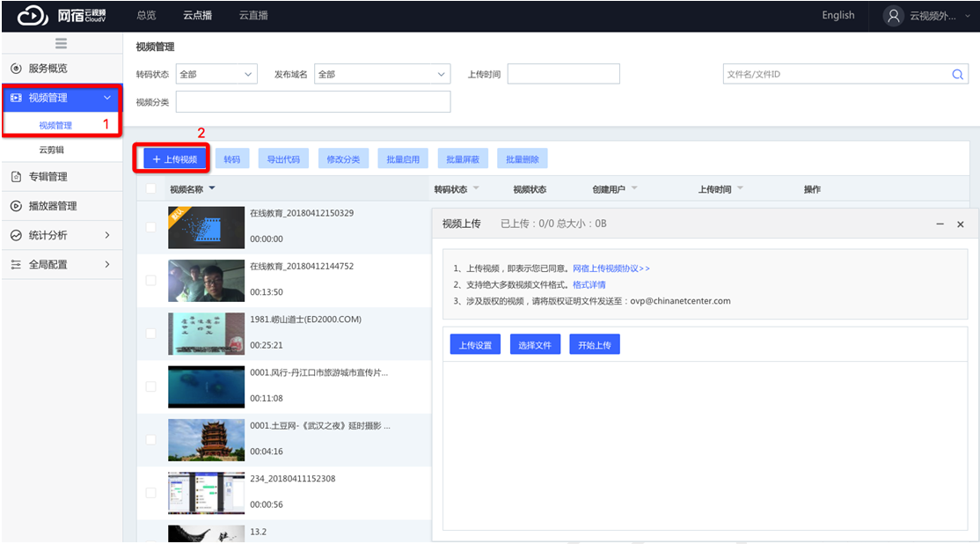Toggle the select-all checkbox in table header
This screenshot has width=980, height=544.
coord(150,189)
